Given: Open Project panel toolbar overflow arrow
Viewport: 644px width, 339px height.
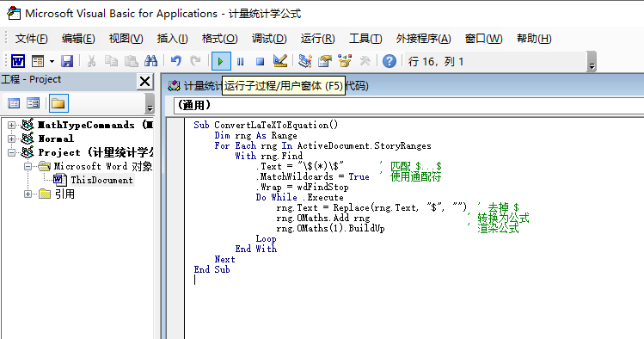Looking at the screenshot, I should [x=150, y=103].
